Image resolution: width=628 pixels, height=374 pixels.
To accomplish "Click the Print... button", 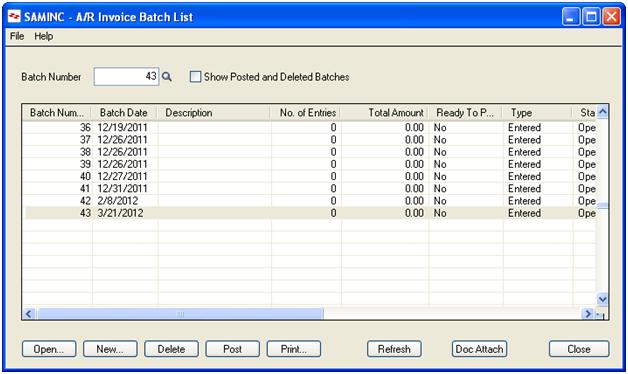I will click(294, 349).
